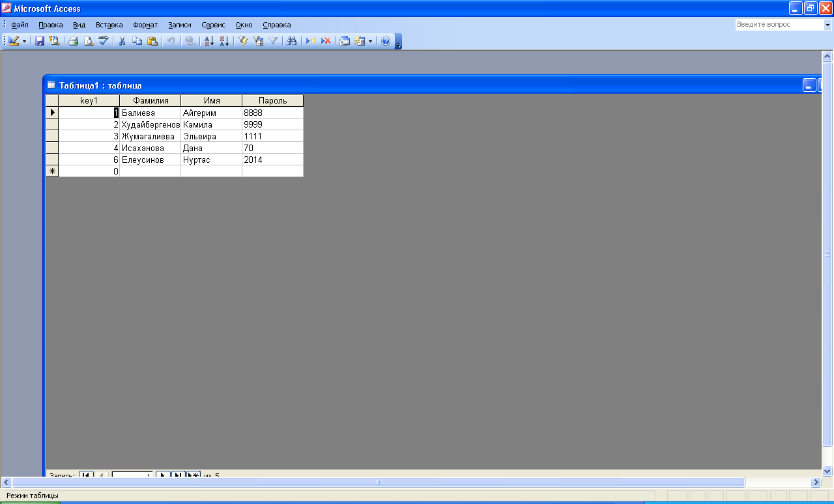Open the Записи menu
The height and width of the screenshot is (504, 834).
(180, 25)
